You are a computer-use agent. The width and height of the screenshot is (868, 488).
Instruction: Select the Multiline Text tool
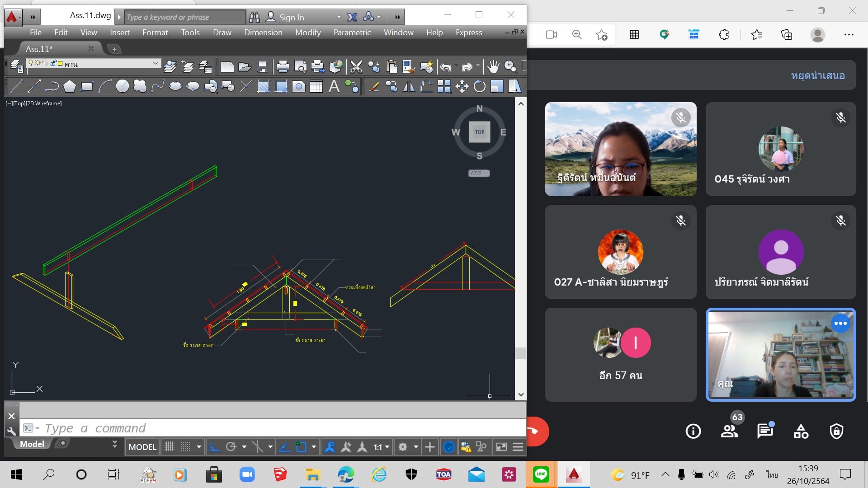[334, 86]
